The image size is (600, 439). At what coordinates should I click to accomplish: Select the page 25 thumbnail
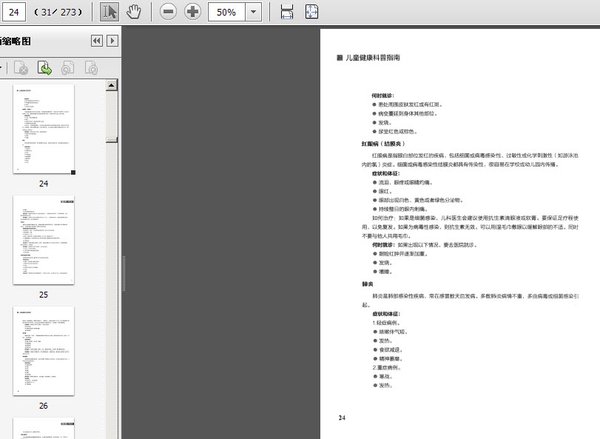(x=44, y=240)
